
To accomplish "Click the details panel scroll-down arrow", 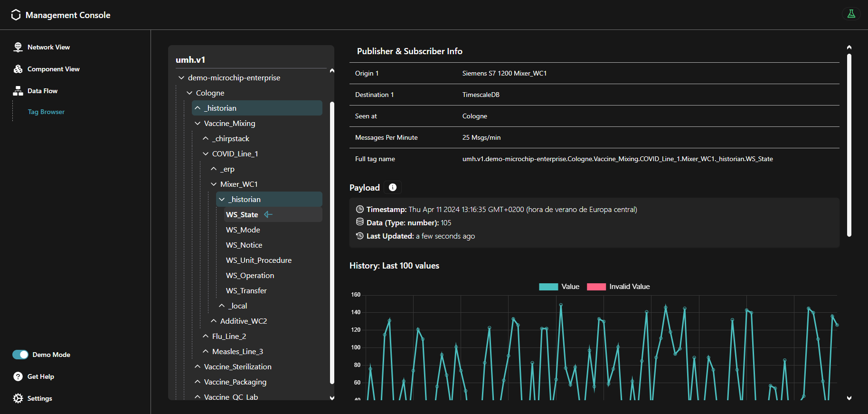I will click(849, 398).
